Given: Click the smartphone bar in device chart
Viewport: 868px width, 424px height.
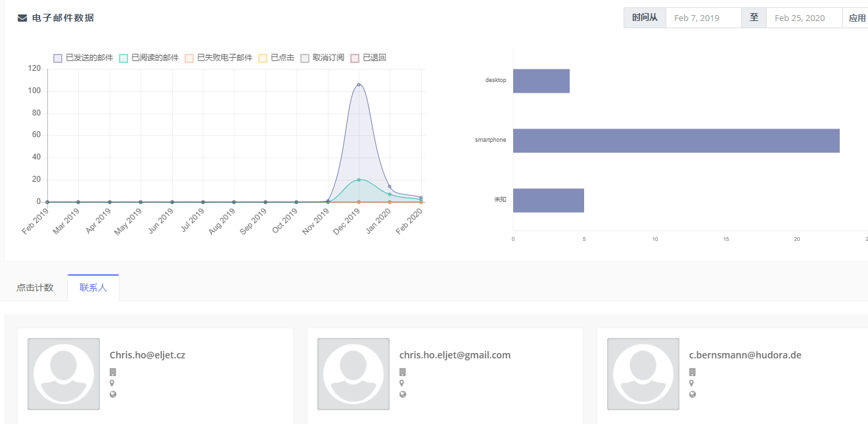Looking at the screenshot, I should [x=675, y=140].
